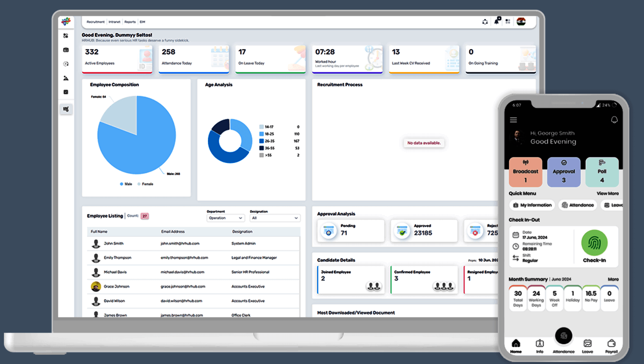Click the highlighted sidebar icon
This screenshot has height=364, width=644.
click(x=66, y=109)
